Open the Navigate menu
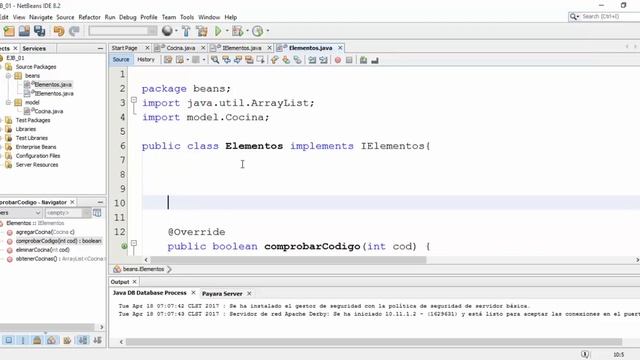 (x=41, y=17)
